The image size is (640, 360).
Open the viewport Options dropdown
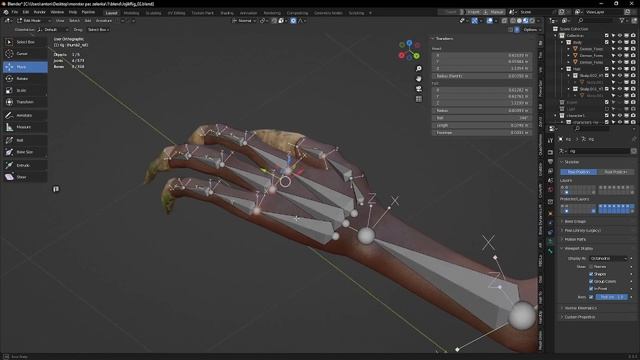532,30
